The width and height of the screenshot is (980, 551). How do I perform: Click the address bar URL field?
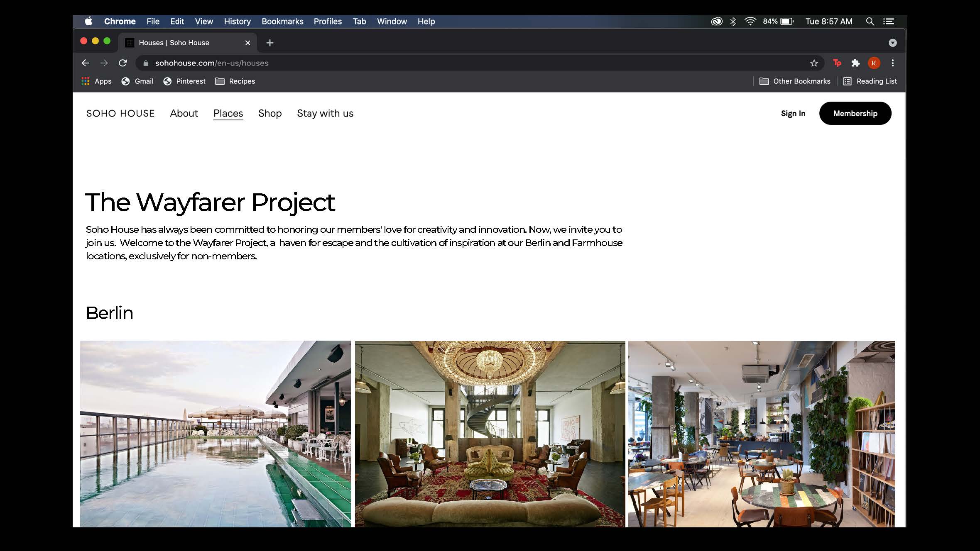tap(457, 63)
